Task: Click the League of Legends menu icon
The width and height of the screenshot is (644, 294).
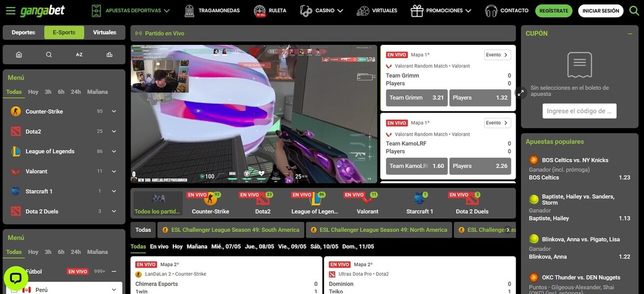Action: coord(16,151)
